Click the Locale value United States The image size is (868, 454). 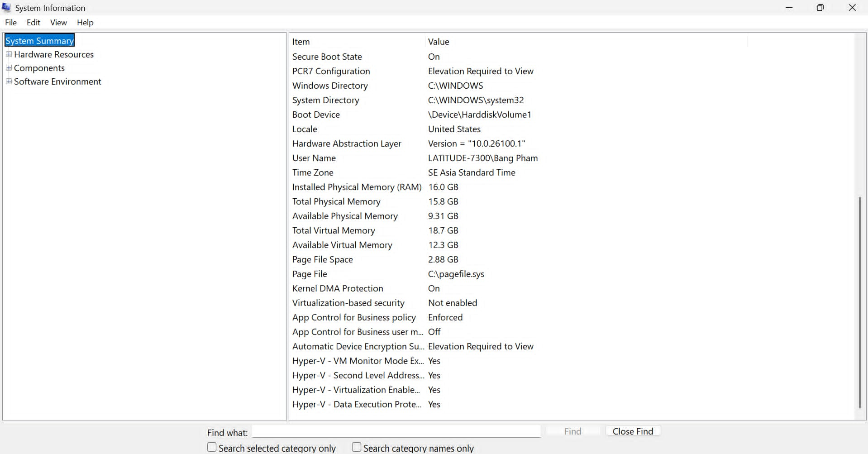454,129
